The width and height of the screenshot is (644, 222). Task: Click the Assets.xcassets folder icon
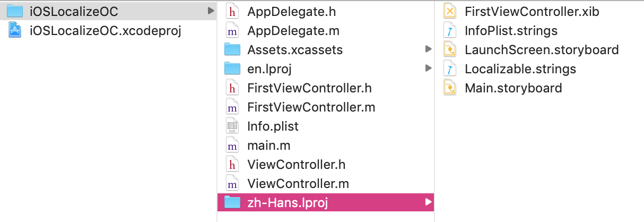(232, 49)
